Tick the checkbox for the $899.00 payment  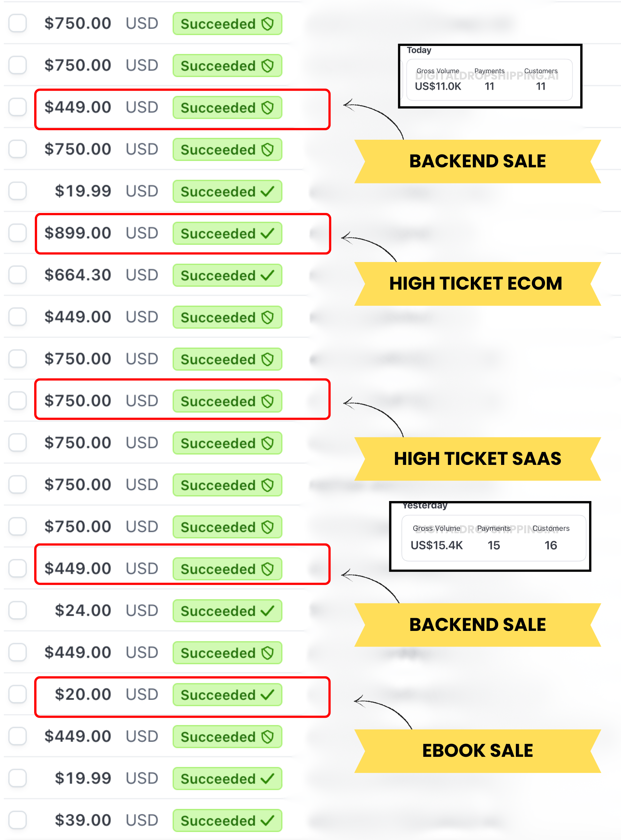tap(18, 233)
